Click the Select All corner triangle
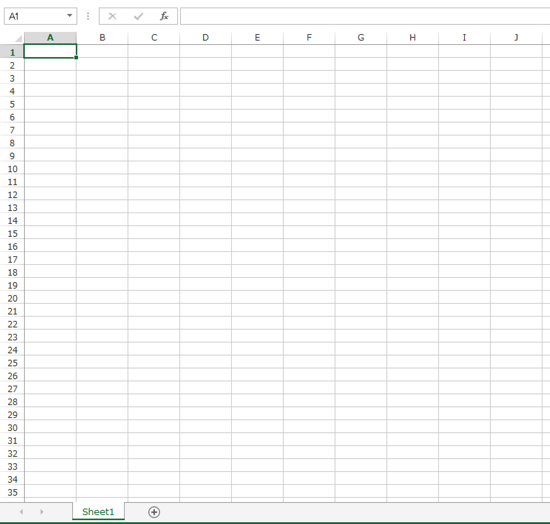 pos(18,38)
